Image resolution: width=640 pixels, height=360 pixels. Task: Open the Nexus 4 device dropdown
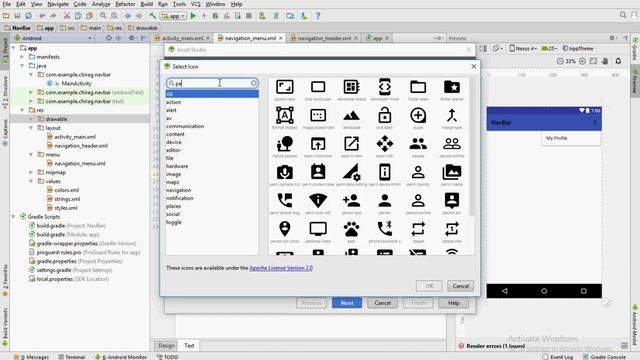tap(523, 48)
